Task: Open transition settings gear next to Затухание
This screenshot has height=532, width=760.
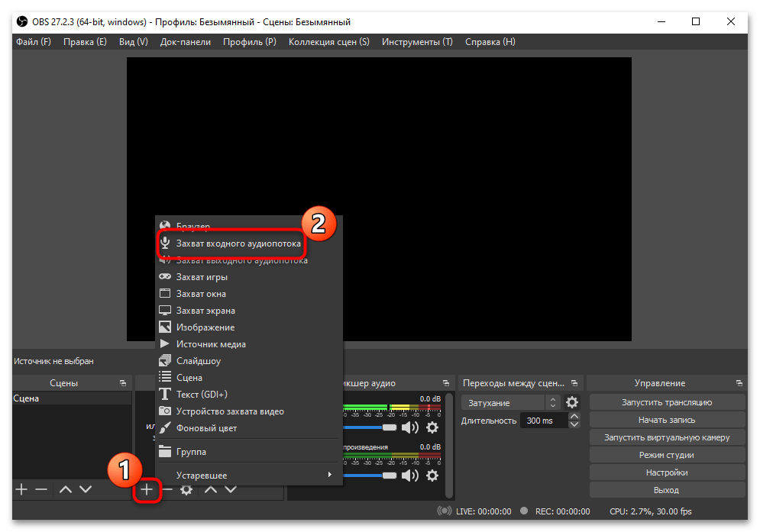Action: 572,402
